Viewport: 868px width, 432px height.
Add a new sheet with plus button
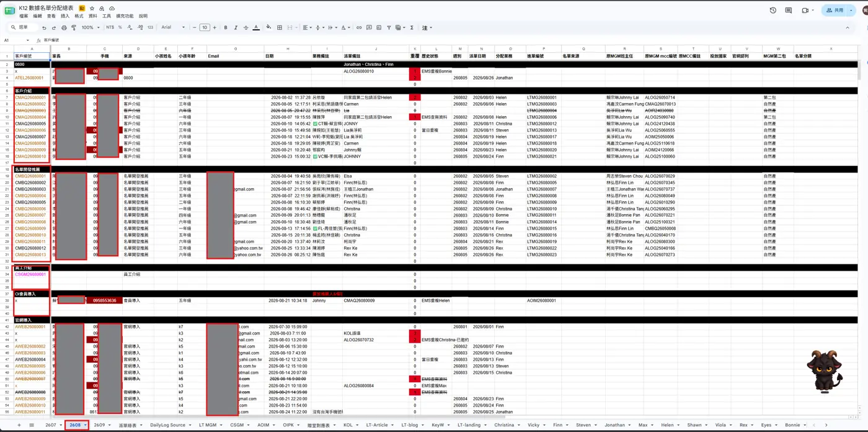19,425
